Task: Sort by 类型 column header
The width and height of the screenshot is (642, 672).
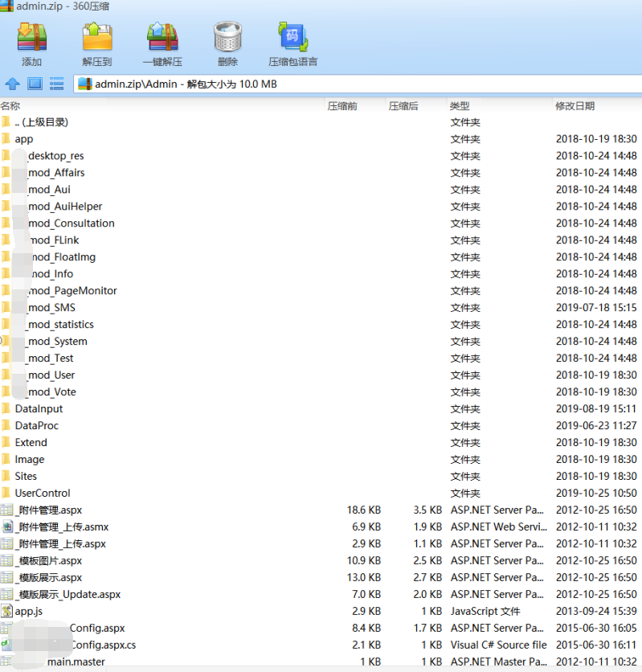Action: [x=460, y=106]
